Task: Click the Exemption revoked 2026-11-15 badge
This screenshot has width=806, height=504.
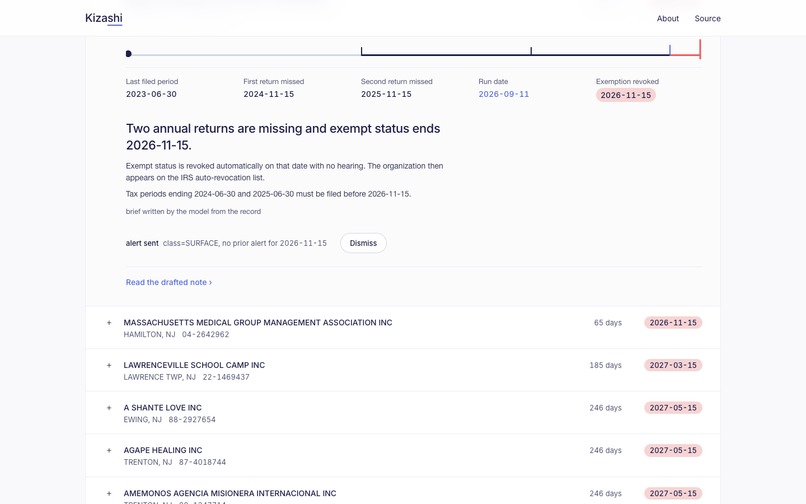Action: click(626, 95)
